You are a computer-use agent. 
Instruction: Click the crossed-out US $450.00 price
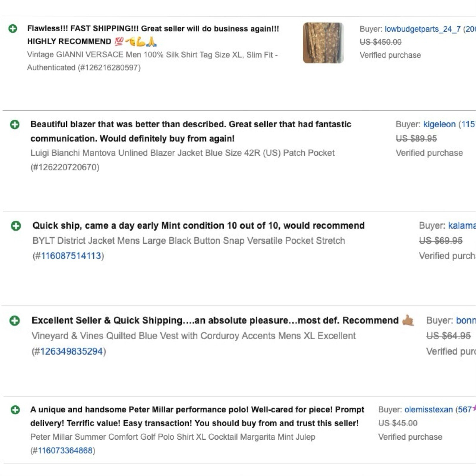(381, 42)
